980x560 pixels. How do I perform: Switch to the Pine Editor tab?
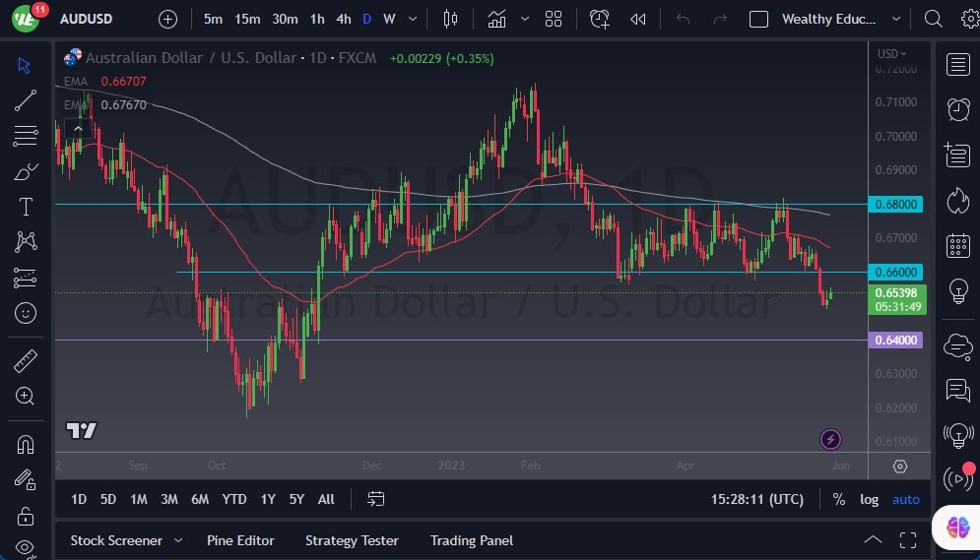[x=240, y=540]
